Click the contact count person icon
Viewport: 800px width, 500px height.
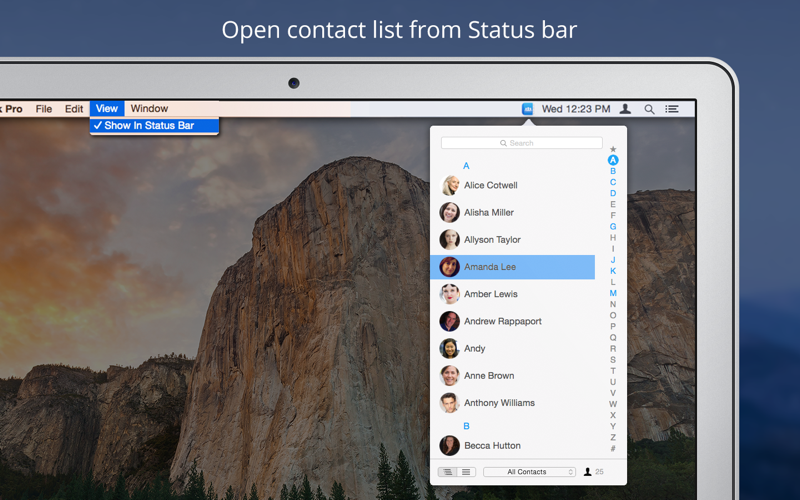(588, 472)
